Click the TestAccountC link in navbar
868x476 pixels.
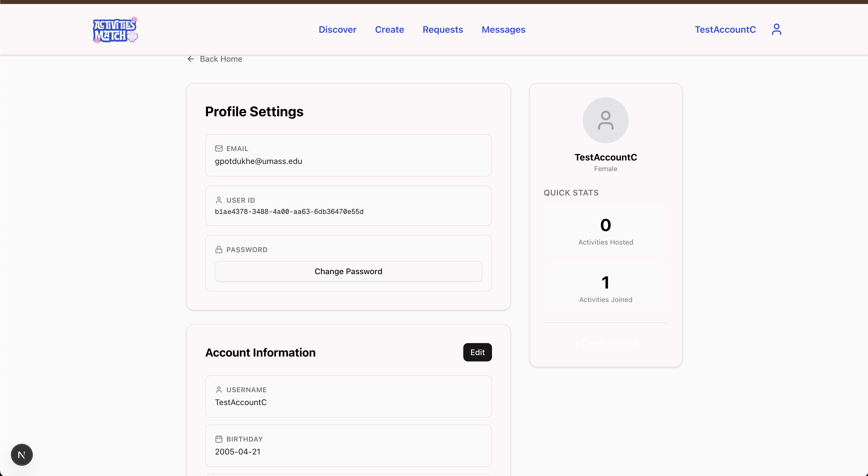(725, 30)
